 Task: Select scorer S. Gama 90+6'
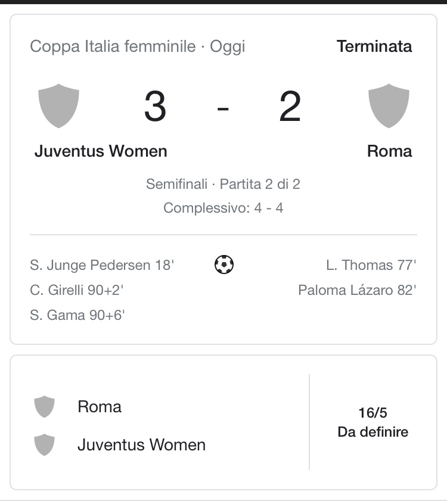(77, 315)
